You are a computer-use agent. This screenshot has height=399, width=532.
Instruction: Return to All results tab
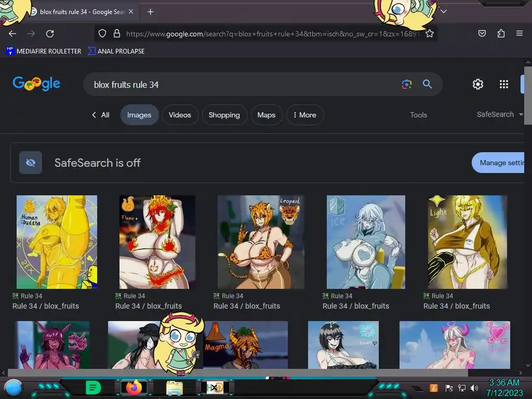[101, 115]
